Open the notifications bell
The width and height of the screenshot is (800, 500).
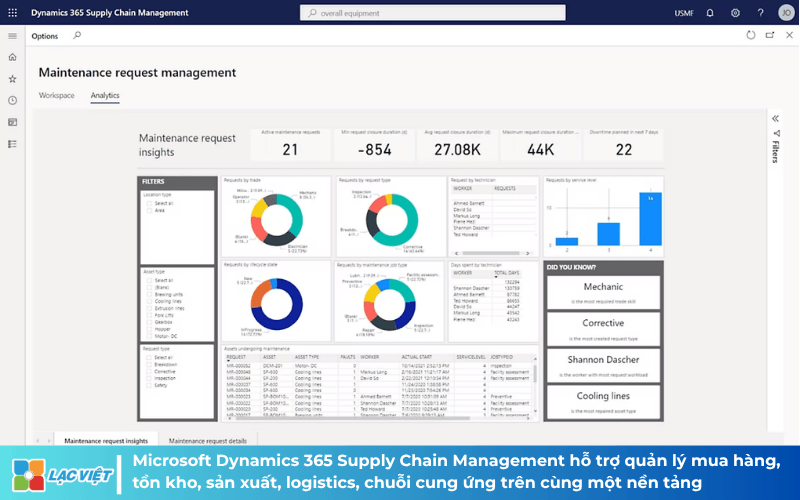[x=710, y=13]
